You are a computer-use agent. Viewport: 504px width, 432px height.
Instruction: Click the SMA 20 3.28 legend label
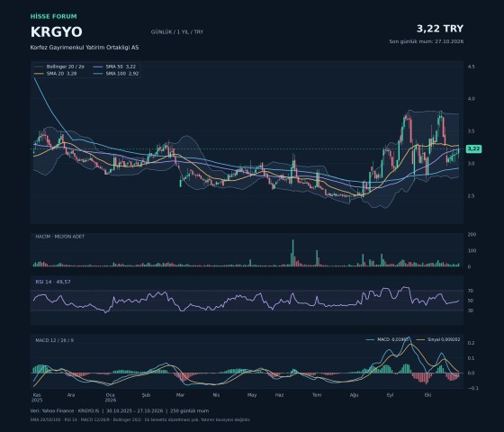point(62,74)
